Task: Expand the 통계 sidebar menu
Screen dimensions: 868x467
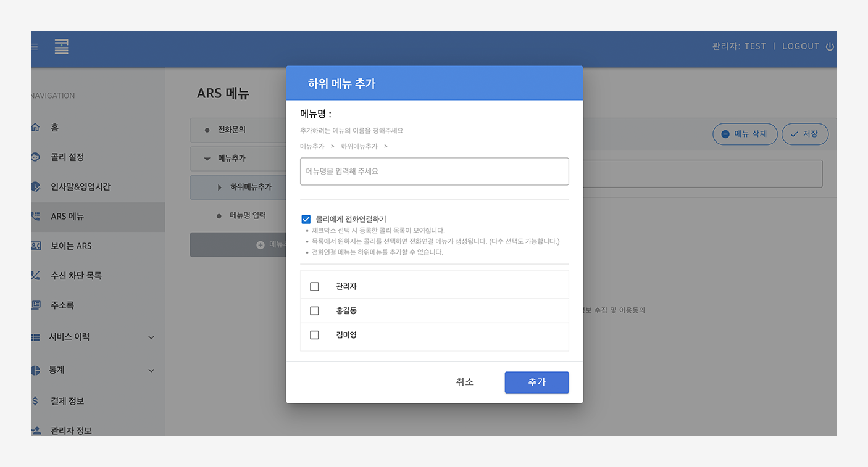Action: (x=151, y=370)
